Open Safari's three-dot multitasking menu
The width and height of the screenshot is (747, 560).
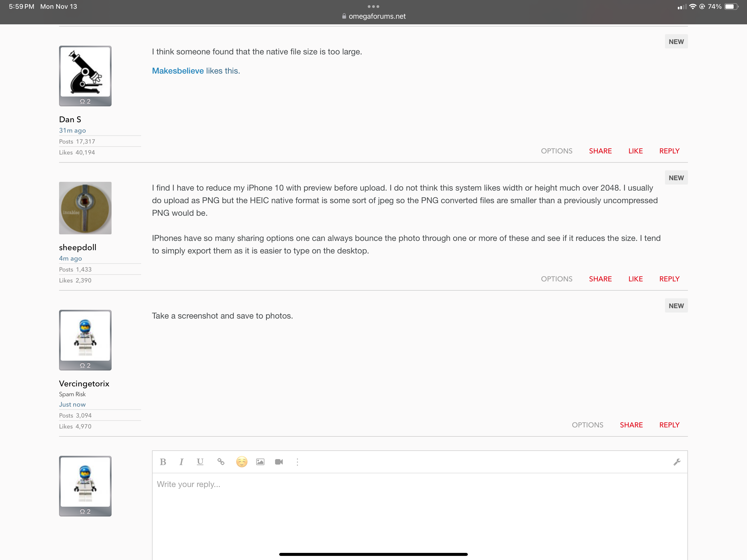373,6
